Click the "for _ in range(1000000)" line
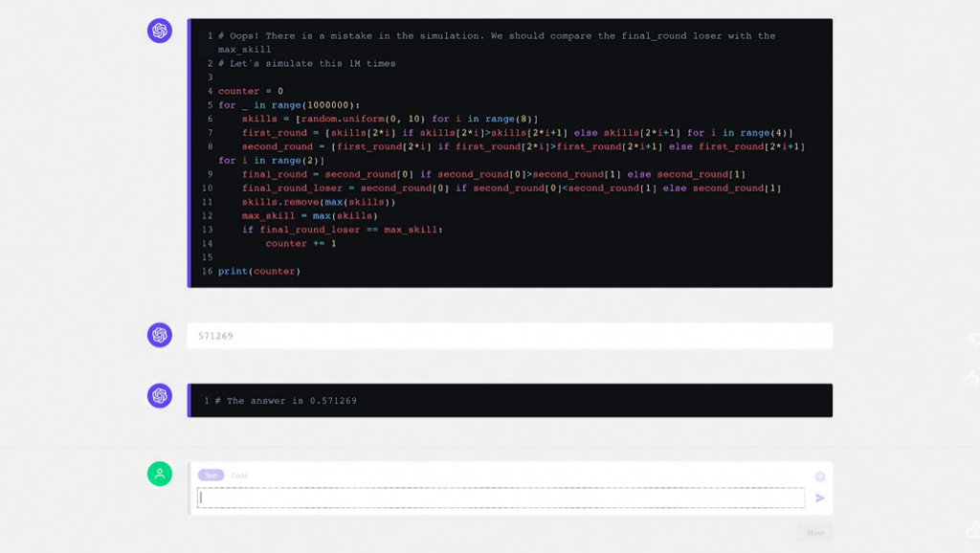 click(x=289, y=105)
